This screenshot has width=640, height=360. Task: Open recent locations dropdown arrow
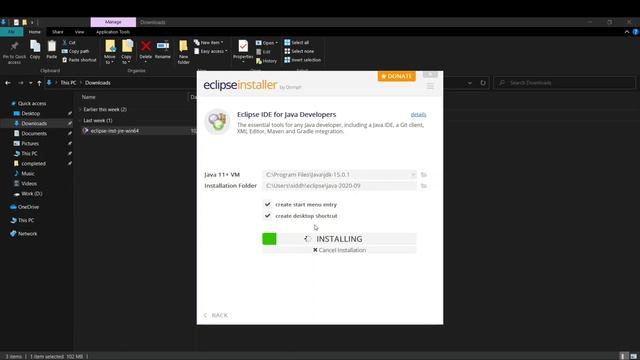pos(31,83)
